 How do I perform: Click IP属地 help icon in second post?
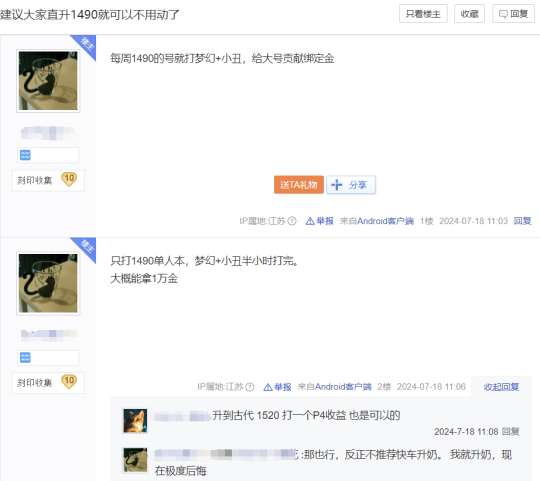tap(250, 387)
